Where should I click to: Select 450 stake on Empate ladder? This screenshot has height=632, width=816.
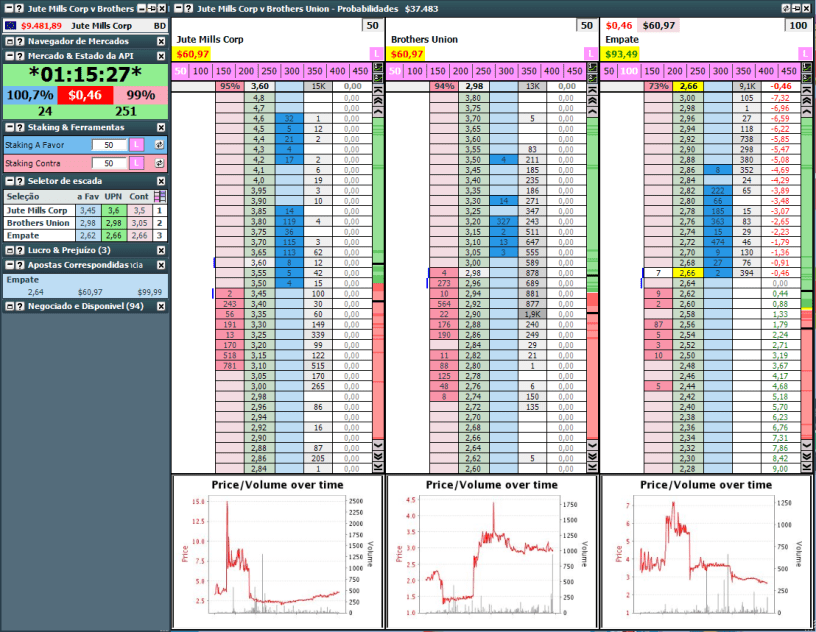788,71
